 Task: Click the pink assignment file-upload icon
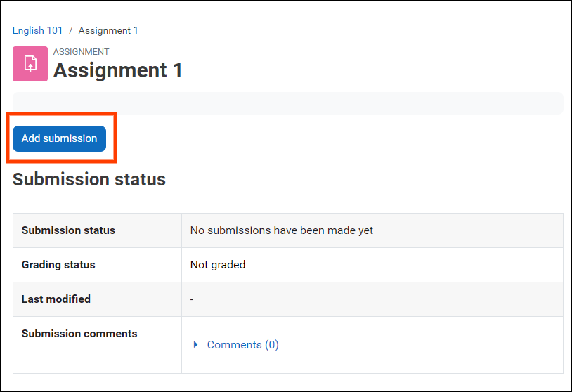point(30,64)
